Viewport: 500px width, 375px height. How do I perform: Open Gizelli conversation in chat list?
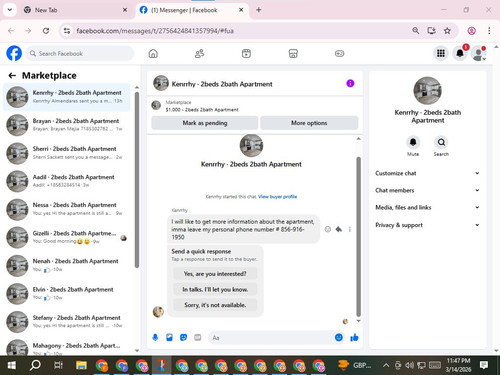[67, 237]
